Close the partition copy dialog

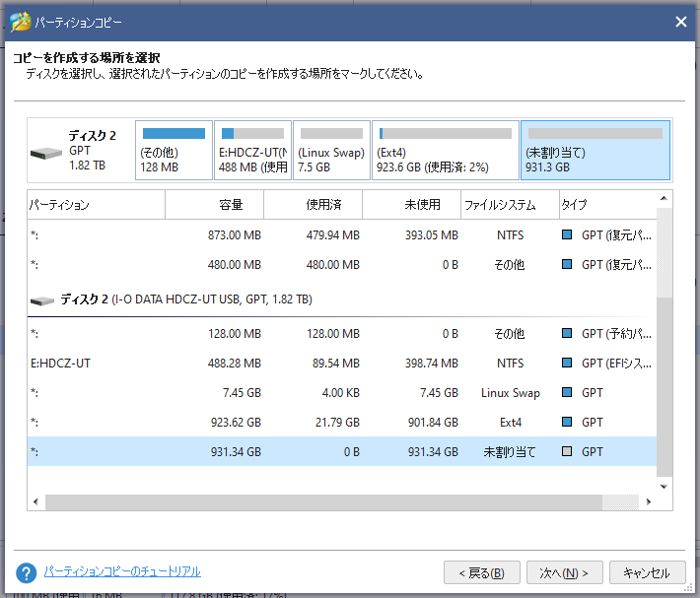click(681, 22)
